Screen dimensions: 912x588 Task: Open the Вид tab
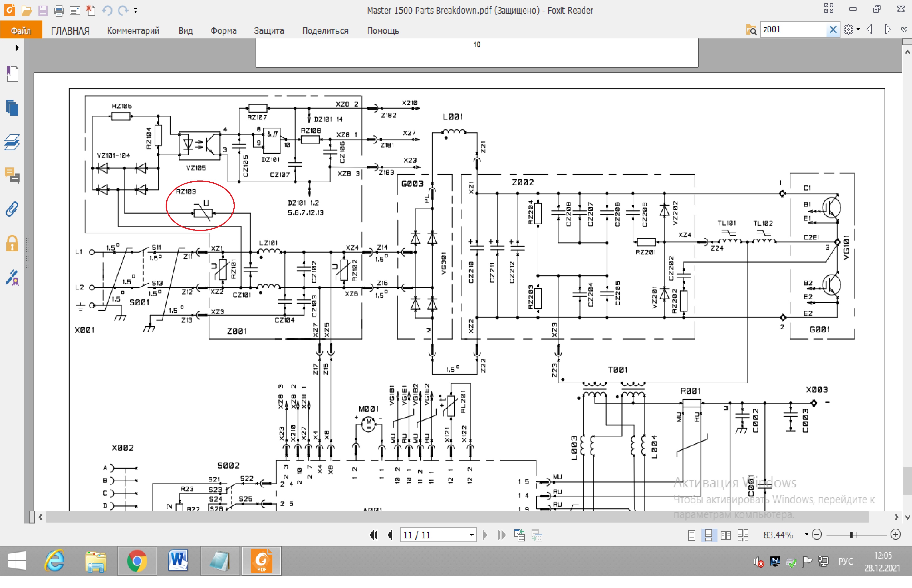pos(186,31)
